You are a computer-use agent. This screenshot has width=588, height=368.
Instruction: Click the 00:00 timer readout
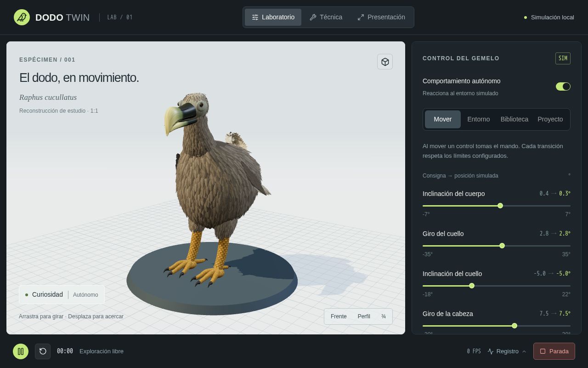point(65,351)
